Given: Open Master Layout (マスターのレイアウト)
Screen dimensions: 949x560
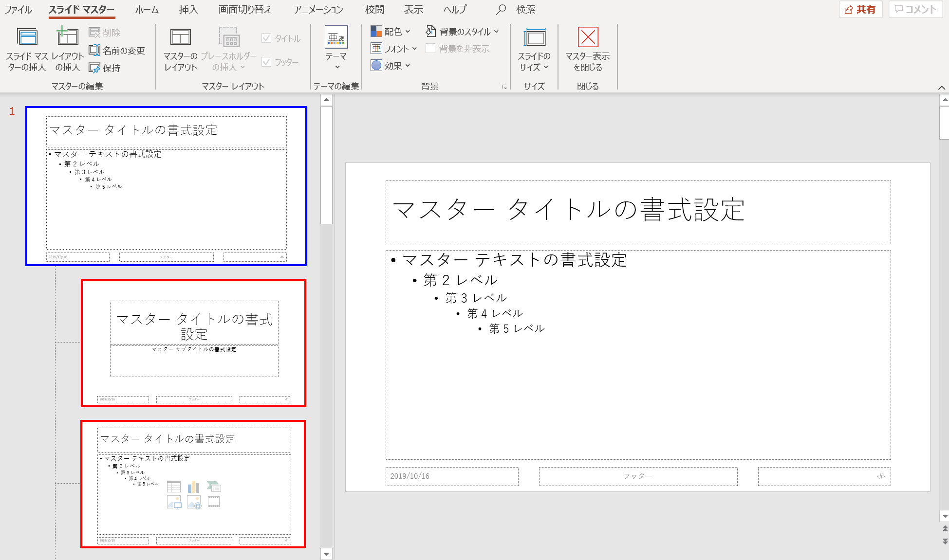Looking at the screenshot, I should point(181,50).
